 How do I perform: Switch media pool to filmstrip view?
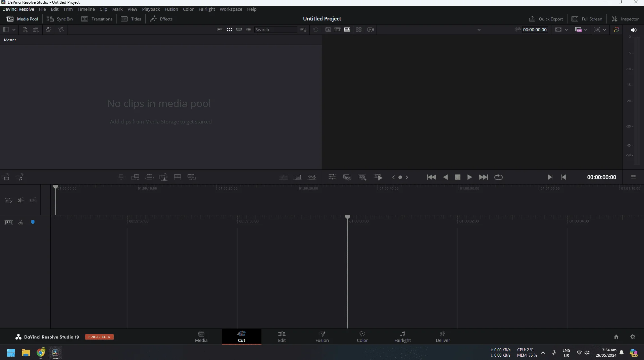tap(239, 30)
